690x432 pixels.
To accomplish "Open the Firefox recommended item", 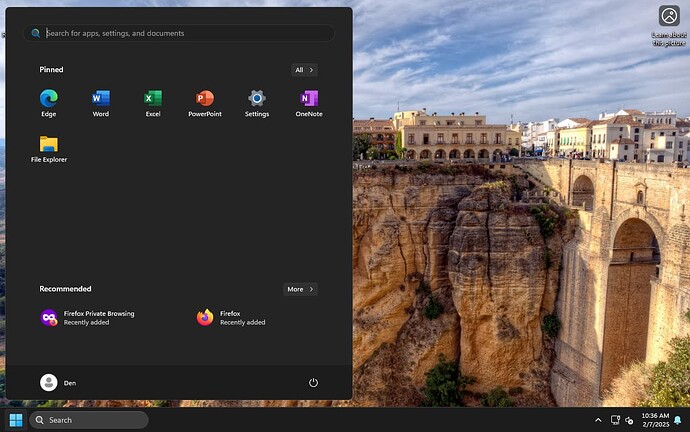I will pos(231,318).
